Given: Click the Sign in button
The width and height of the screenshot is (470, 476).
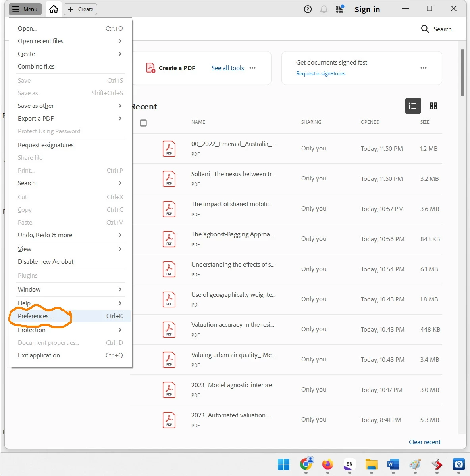Looking at the screenshot, I should tap(367, 10).
